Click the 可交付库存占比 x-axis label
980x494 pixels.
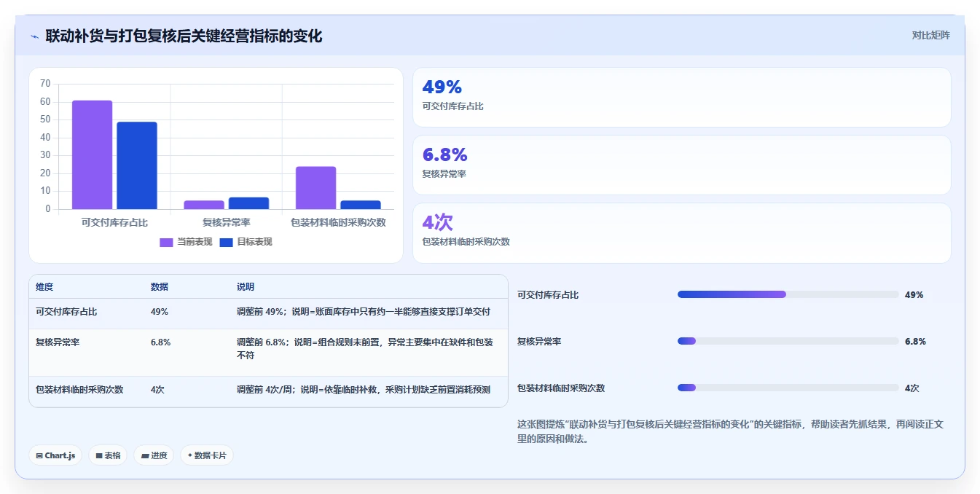pyautogui.click(x=114, y=223)
